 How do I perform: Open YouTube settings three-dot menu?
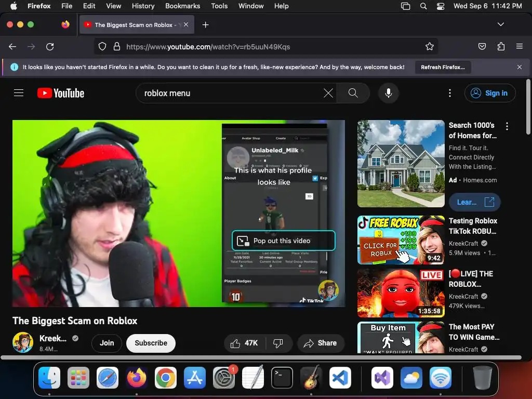point(450,93)
